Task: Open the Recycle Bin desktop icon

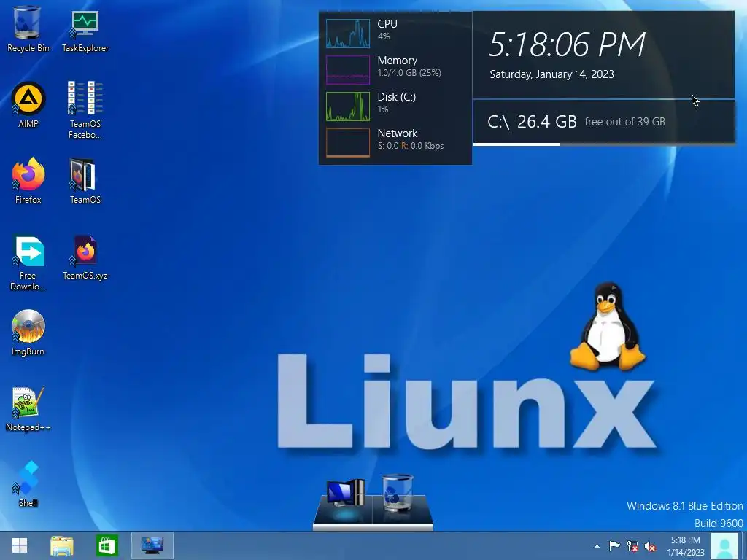Action: pyautogui.click(x=28, y=28)
